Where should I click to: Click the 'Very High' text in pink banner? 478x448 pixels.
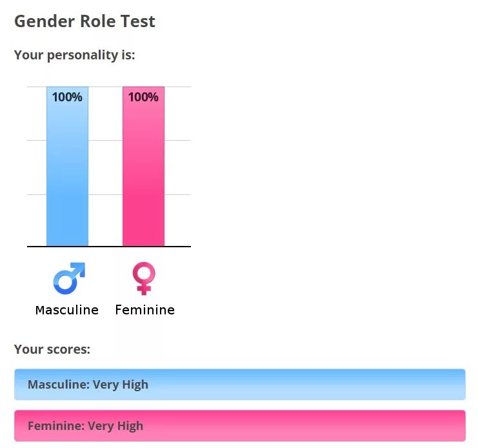click(x=115, y=426)
